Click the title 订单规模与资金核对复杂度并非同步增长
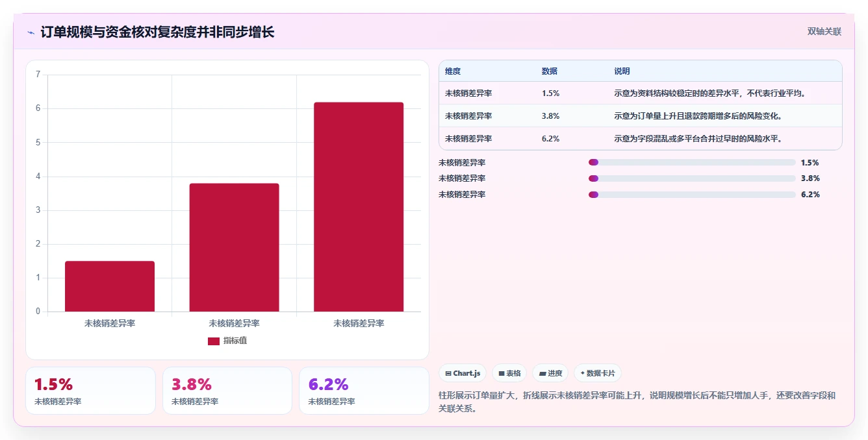The height and width of the screenshot is (440, 868). [x=157, y=32]
